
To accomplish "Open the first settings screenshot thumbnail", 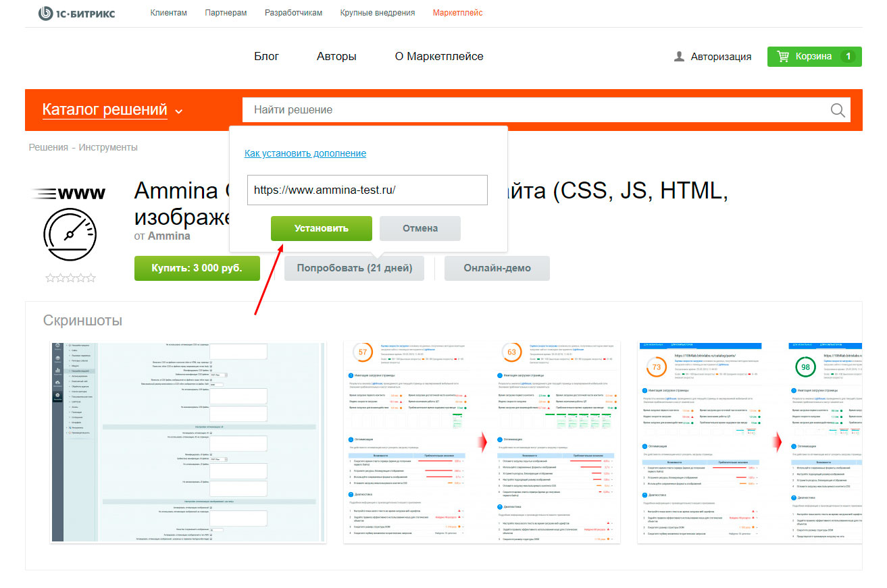I will (188, 442).
